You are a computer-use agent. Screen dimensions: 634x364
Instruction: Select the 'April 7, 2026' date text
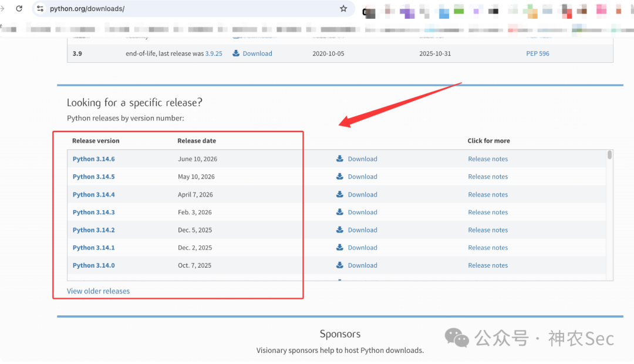(195, 194)
